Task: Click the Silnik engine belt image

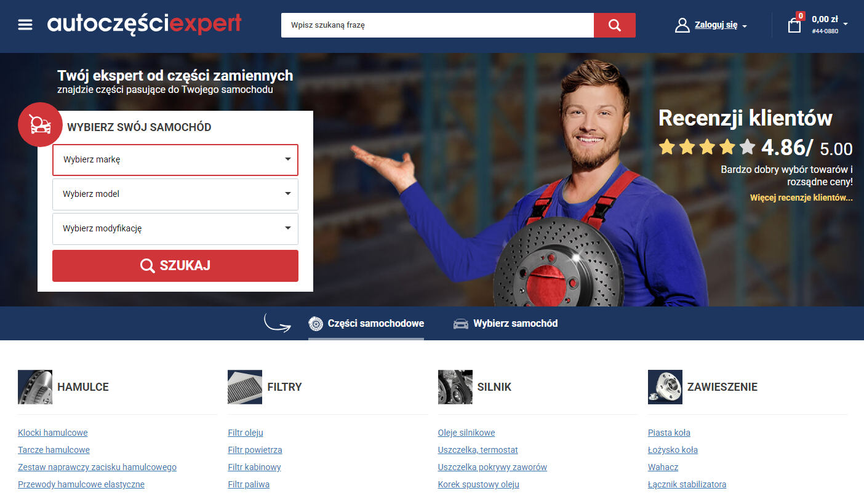Action: (x=455, y=387)
